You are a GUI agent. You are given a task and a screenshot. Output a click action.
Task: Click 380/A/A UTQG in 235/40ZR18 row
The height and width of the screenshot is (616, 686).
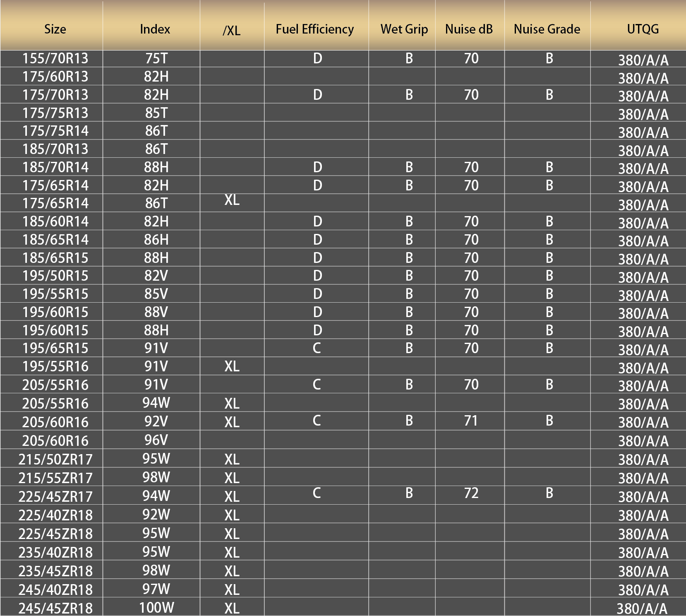[x=643, y=553]
